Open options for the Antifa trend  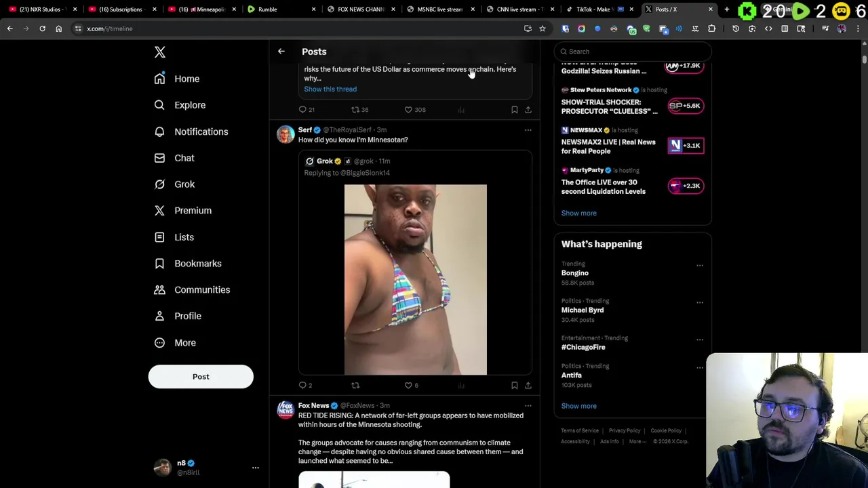pyautogui.click(x=700, y=368)
